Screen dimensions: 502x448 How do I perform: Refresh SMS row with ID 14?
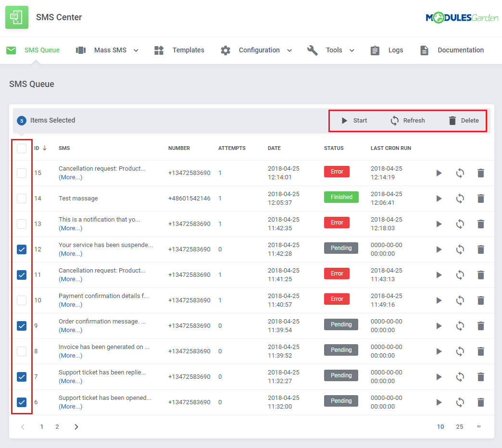pos(460,199)
